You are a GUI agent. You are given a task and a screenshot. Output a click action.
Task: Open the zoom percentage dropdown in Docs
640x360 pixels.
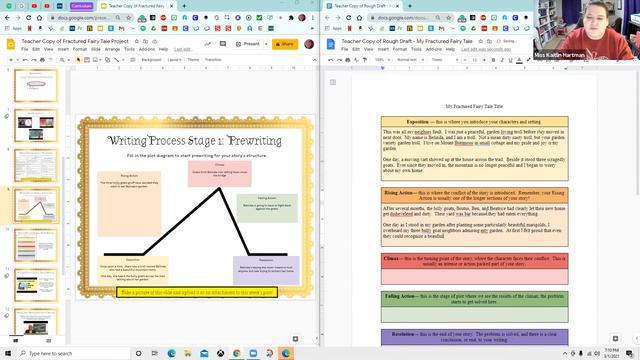tap(382, 60)
